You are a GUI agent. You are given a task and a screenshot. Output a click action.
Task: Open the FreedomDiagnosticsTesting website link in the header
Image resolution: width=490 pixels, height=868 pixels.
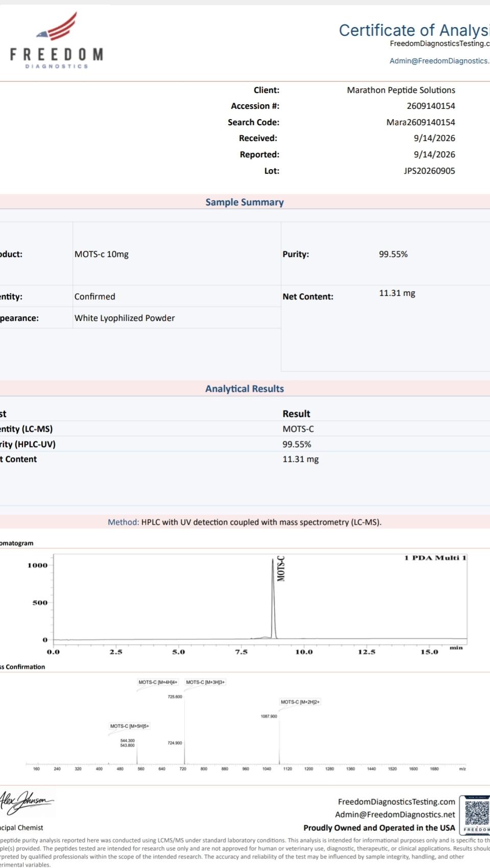pos(439,43)
